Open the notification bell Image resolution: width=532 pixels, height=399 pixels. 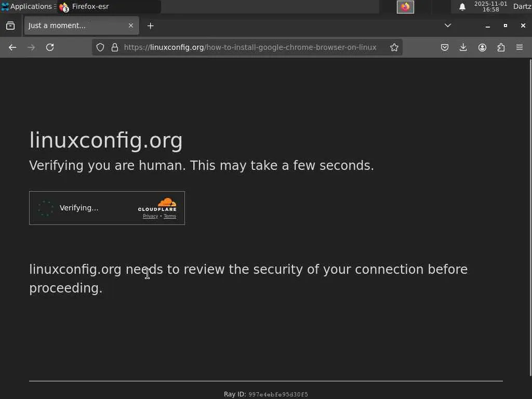[462, 7]
